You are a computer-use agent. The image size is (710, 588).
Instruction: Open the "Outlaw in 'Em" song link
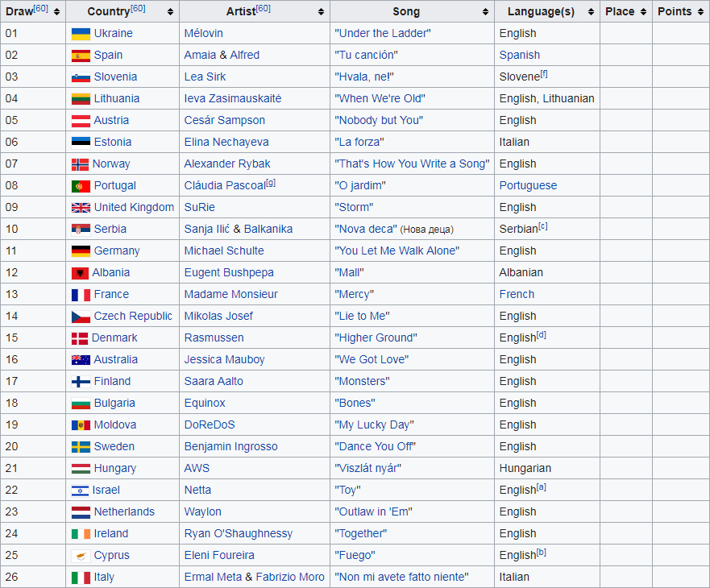(374, 511)
